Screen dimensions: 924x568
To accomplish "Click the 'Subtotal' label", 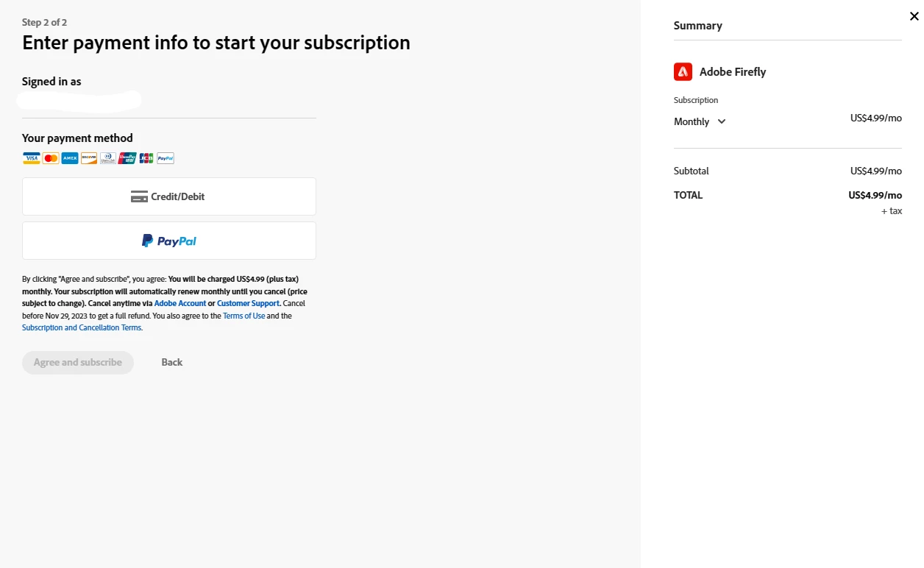I will (692, 171).
